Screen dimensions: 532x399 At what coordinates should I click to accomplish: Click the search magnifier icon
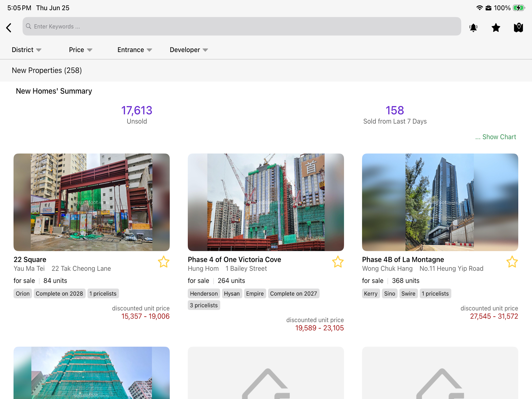[x=28, y=26]
